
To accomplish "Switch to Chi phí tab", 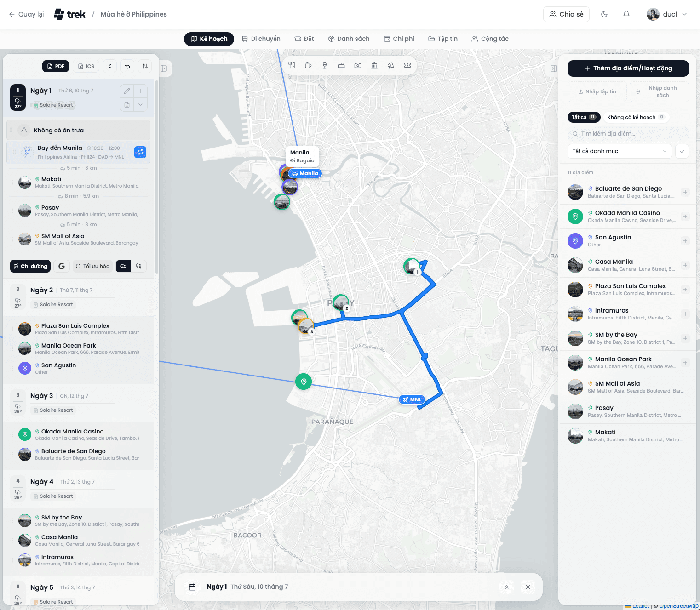I will click(x=399, y=39).
